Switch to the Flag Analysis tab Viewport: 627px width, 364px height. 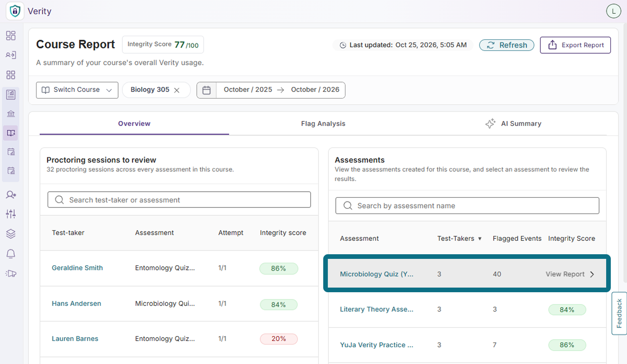(x=323, y=124)
